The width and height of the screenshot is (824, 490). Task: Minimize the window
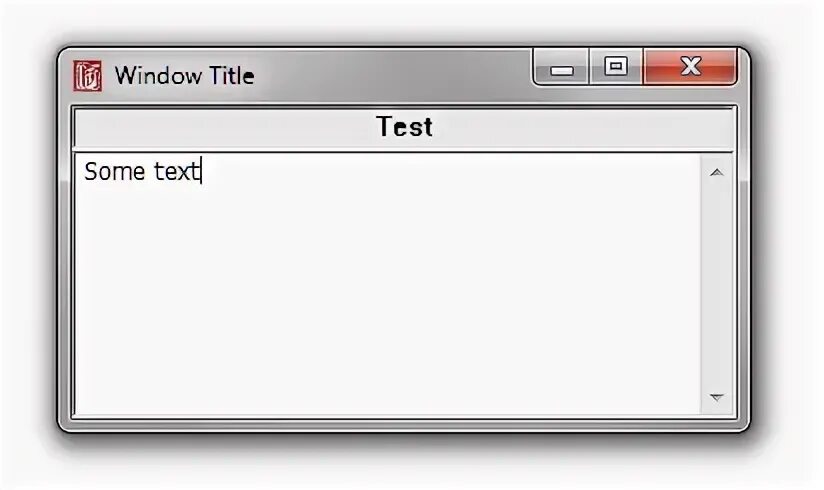point(561,69)
